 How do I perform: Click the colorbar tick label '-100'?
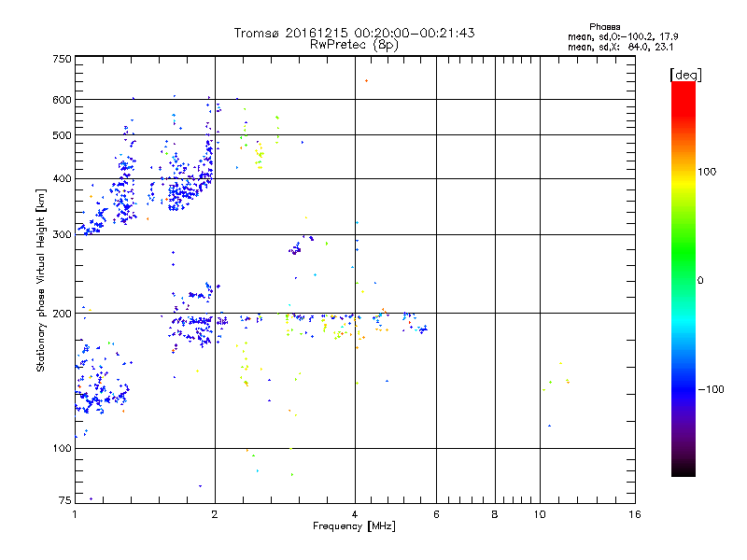[x=711, y=389]
